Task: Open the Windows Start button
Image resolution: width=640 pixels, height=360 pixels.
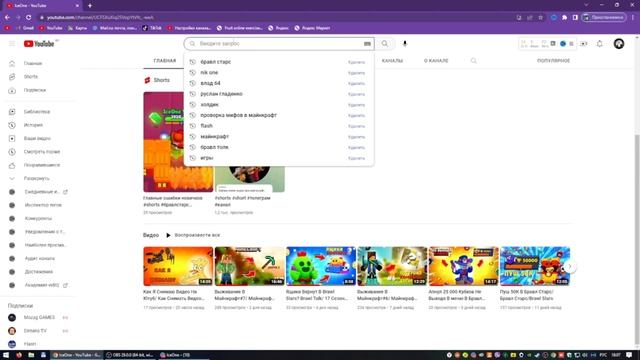Action: coord(6,355)
